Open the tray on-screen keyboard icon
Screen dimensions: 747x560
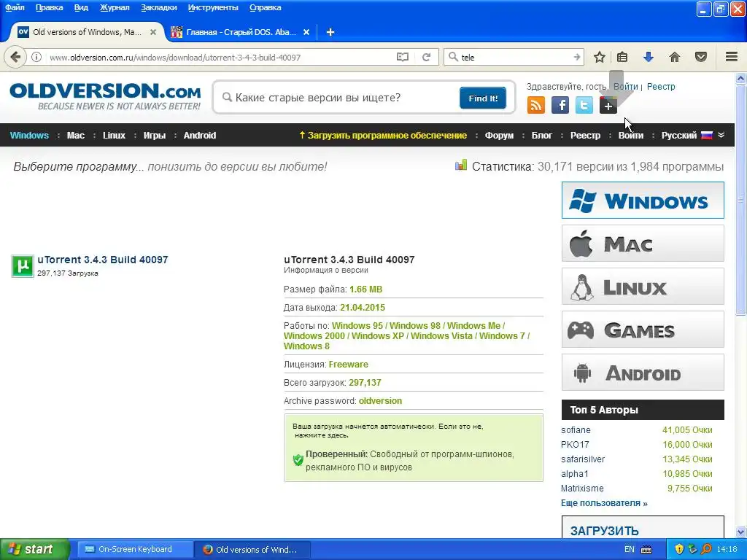(x=646, y=550)
